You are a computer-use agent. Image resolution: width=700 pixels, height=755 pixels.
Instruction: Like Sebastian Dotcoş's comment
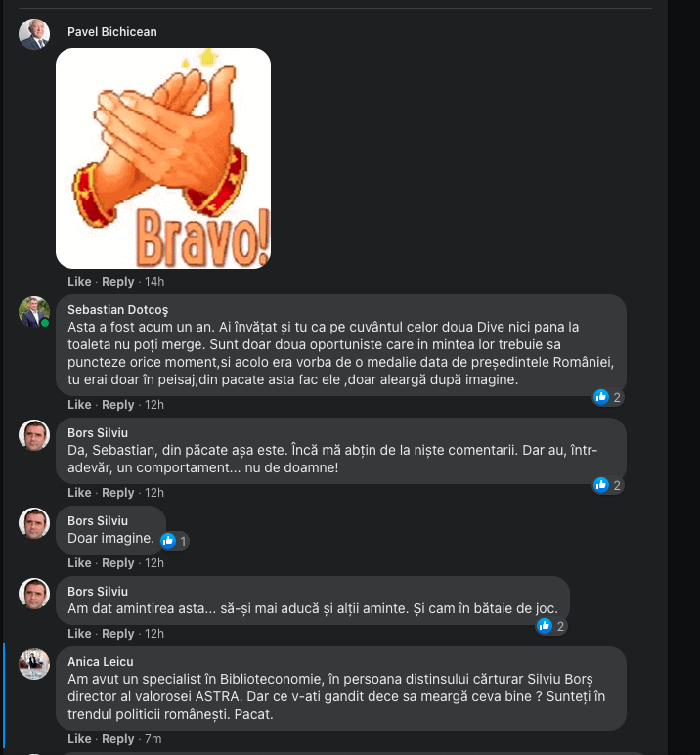click(x=79, y=405)
